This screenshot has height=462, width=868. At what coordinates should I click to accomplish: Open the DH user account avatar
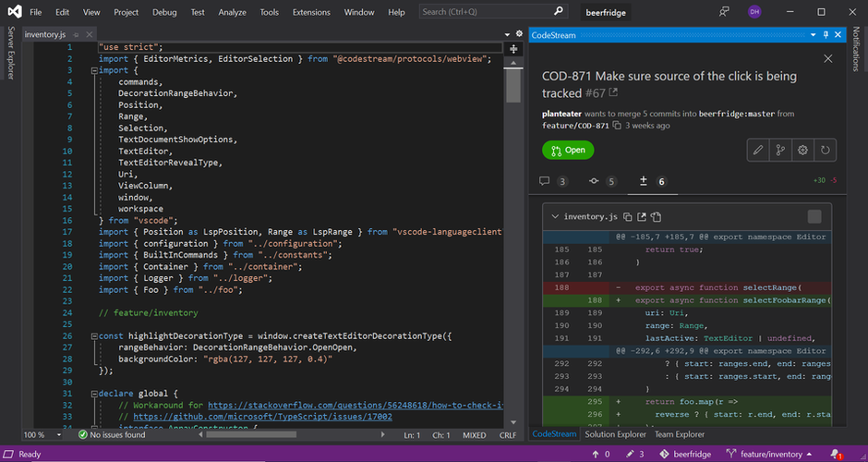click(x=754, y=12)
